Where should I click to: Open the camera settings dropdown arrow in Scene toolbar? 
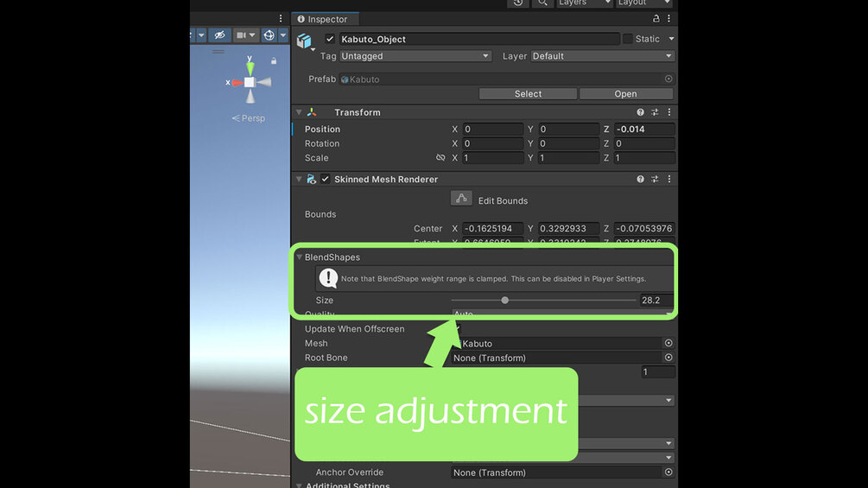[252, 35]
